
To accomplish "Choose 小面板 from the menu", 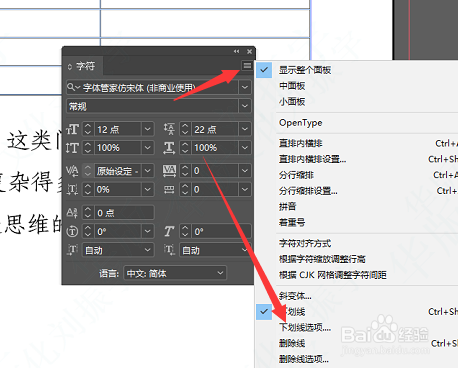I will pyautogui.click(x=292, y=101).
